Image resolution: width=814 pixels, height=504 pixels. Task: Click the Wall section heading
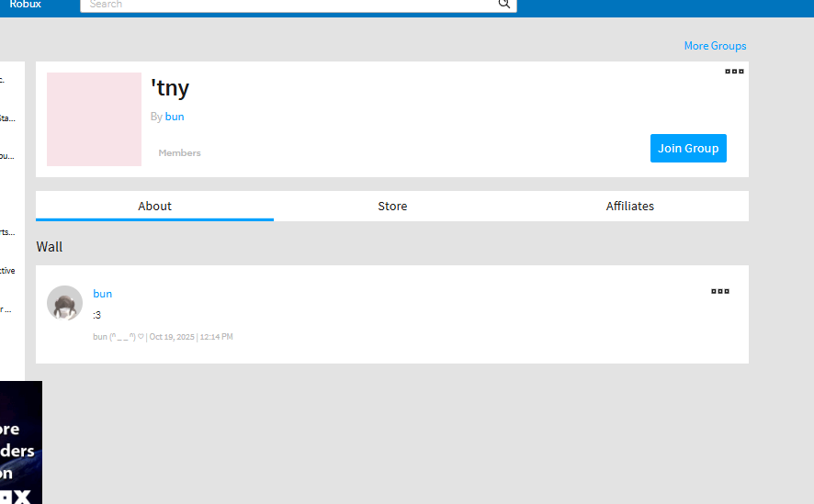click(x=50, y=247)
